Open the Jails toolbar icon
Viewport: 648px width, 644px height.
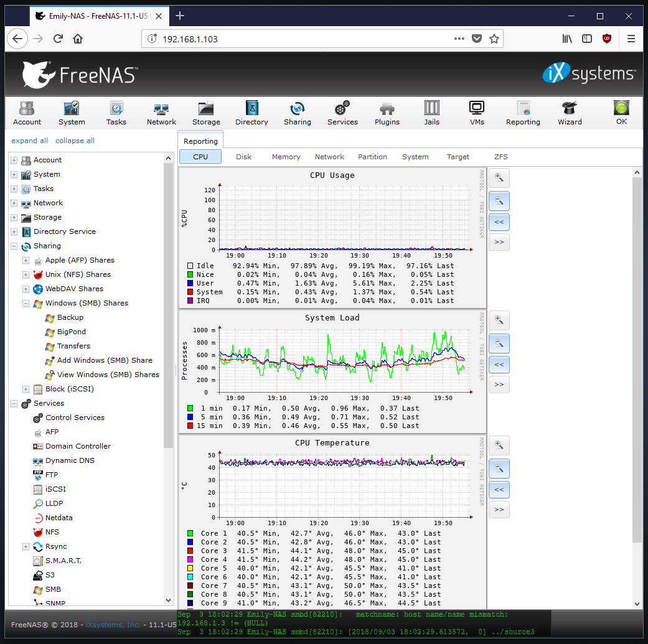tap(431, 113)
